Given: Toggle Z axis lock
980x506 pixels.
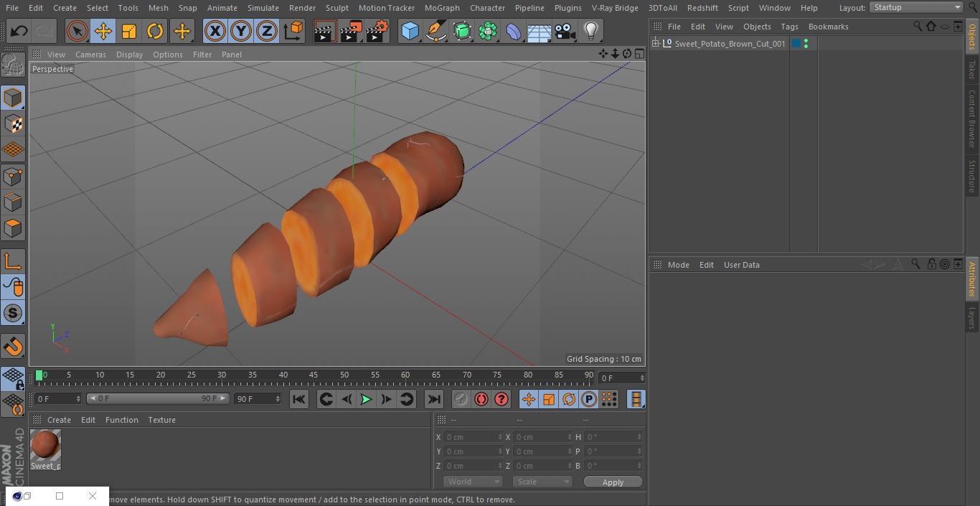Looking at the screenshot, I should [x=267, y=32].
